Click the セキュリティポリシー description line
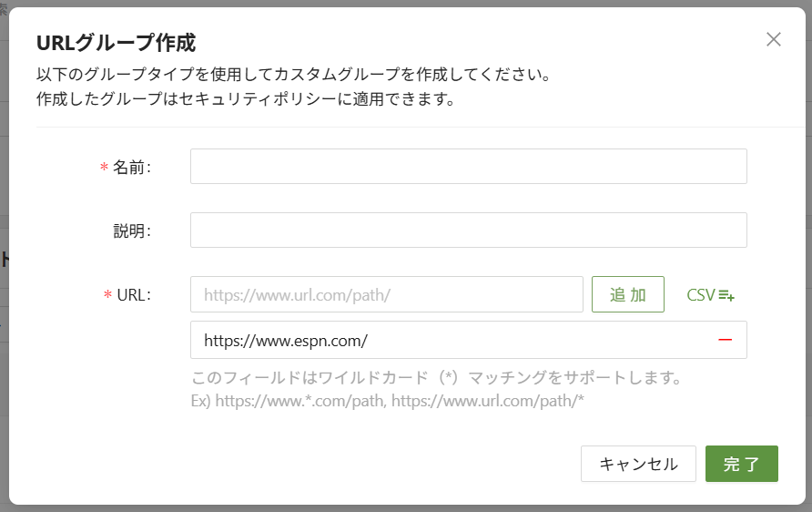Viewport: 812px width, 512px height. click(246, 98)
